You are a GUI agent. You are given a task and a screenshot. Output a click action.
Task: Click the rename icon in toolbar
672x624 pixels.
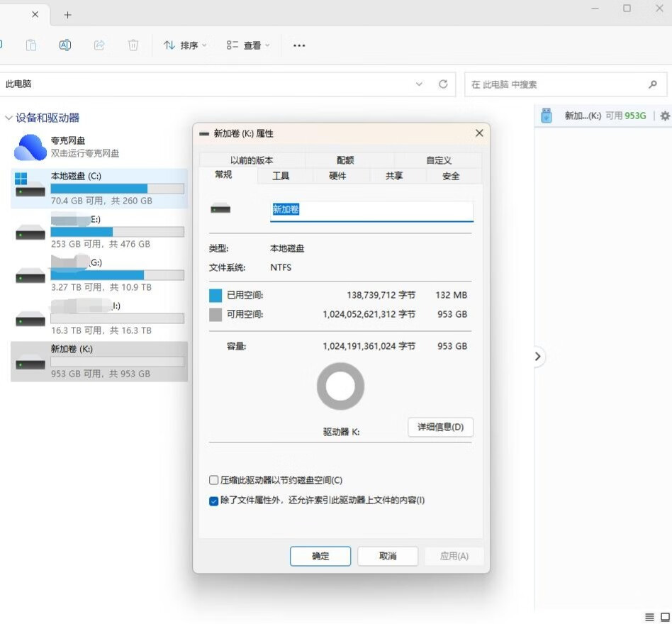(65, 45)
